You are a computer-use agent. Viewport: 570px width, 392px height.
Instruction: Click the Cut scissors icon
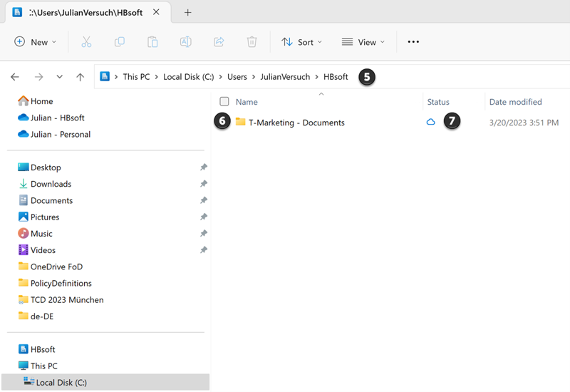[86, 42]
